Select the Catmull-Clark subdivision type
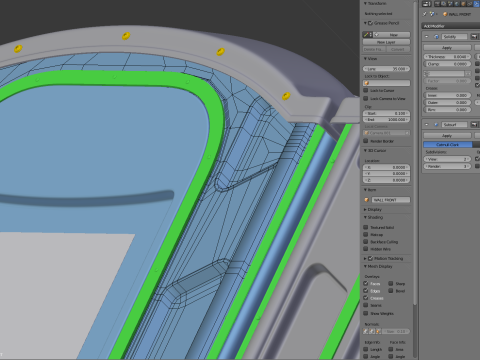 (448, 145)
